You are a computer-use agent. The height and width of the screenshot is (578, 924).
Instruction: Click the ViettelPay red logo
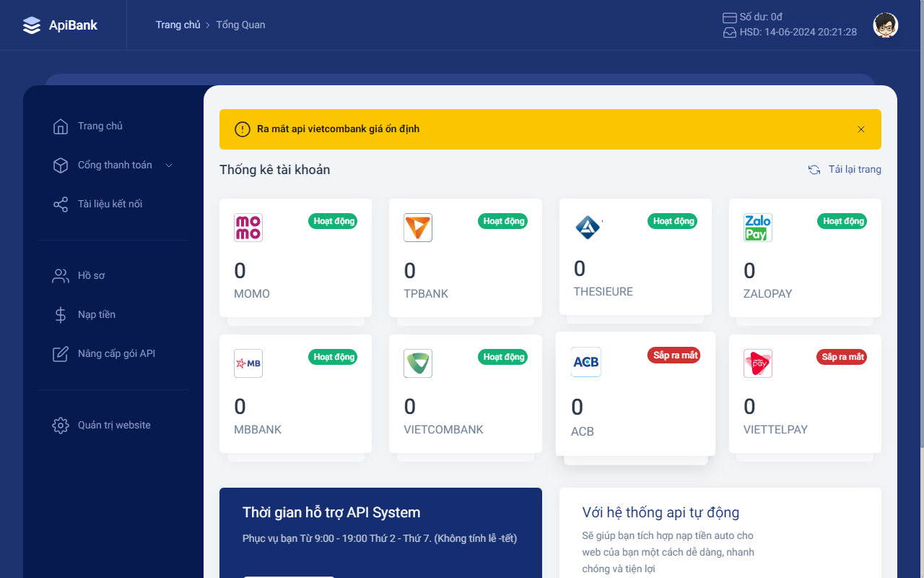click(758, 363)
